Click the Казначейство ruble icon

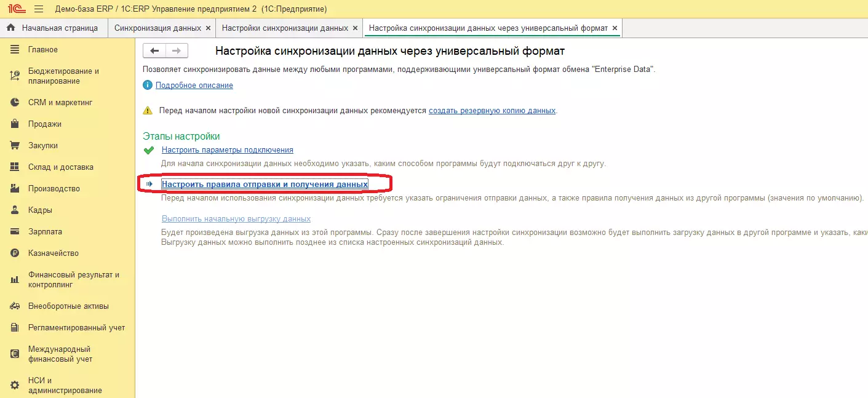click(15, 253)
